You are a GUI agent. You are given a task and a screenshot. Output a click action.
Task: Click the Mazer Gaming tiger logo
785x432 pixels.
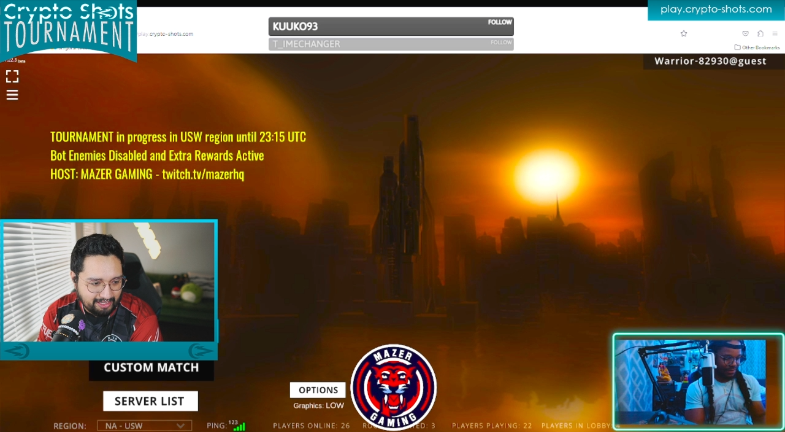click(394, 387)
